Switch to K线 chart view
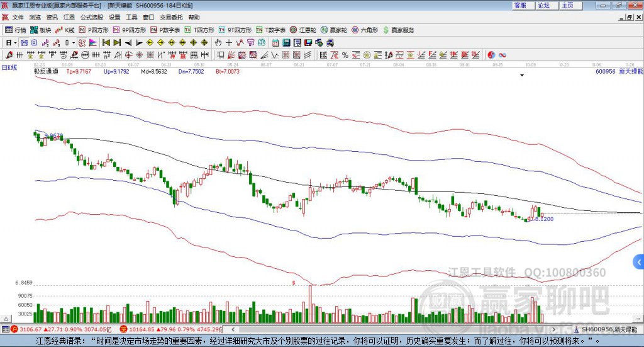This screenshot has height=347, width=644. pyautogui.click(x=65, y=30)
